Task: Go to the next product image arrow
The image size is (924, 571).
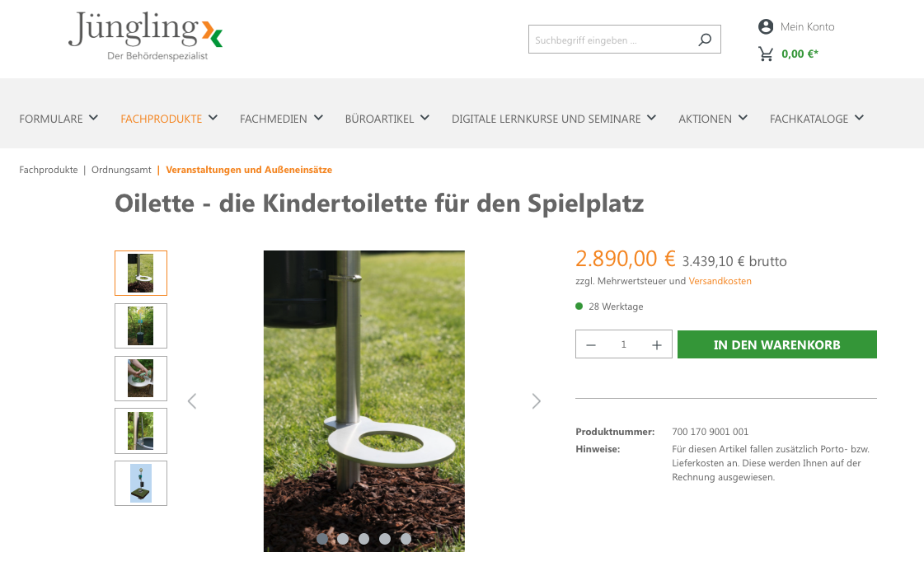Action: click(536, 401)
